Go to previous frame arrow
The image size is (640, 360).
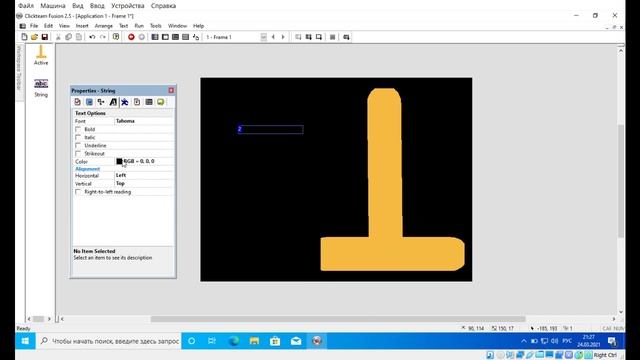[x=273, y=37]
